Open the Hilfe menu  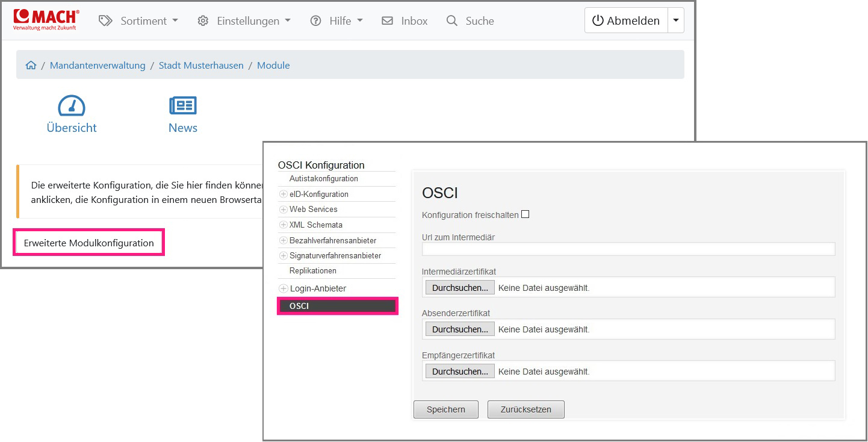click(336, 20)
